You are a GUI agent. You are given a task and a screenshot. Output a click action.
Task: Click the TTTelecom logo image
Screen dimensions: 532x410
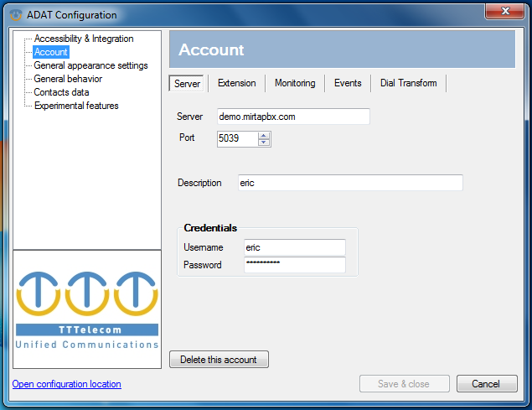[x=87, y=309]
